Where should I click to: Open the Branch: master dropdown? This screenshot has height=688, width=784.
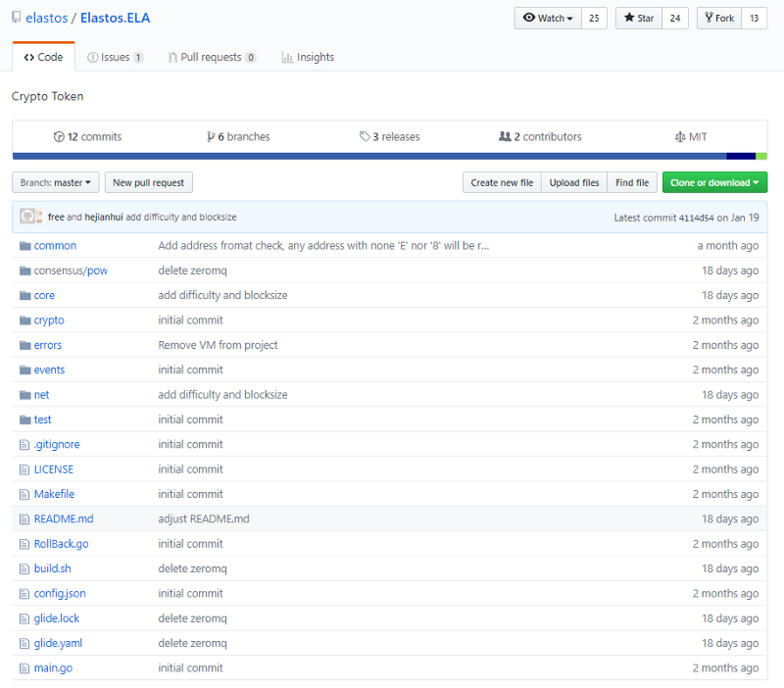click(56, 182)
